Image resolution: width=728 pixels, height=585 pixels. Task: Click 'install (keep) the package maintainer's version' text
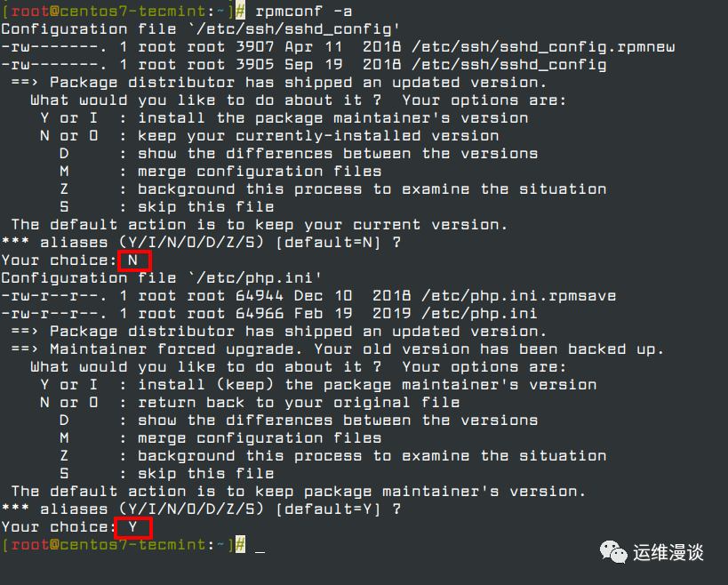click(367, 385)
